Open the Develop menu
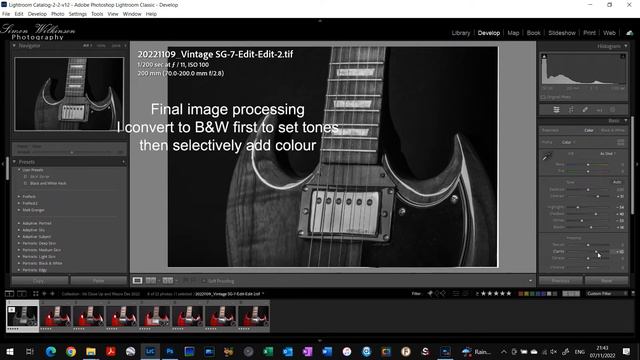Viewport: 640px width, 360px height. tap(37, 14)
